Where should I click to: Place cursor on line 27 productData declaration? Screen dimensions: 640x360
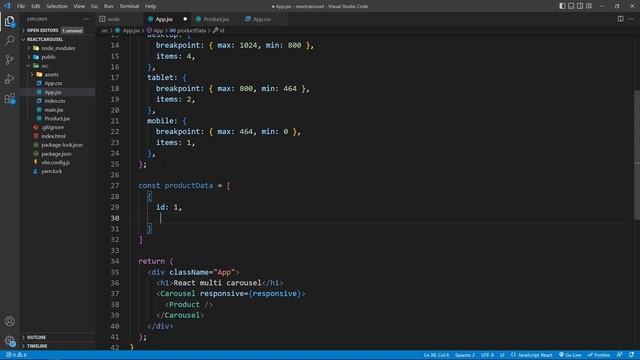(184, 186)
